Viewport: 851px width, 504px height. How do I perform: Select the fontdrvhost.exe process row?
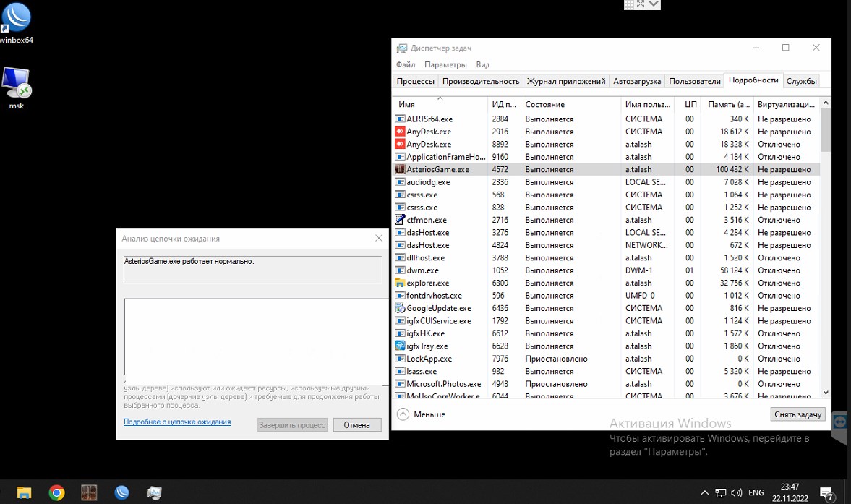coord(606,296)
